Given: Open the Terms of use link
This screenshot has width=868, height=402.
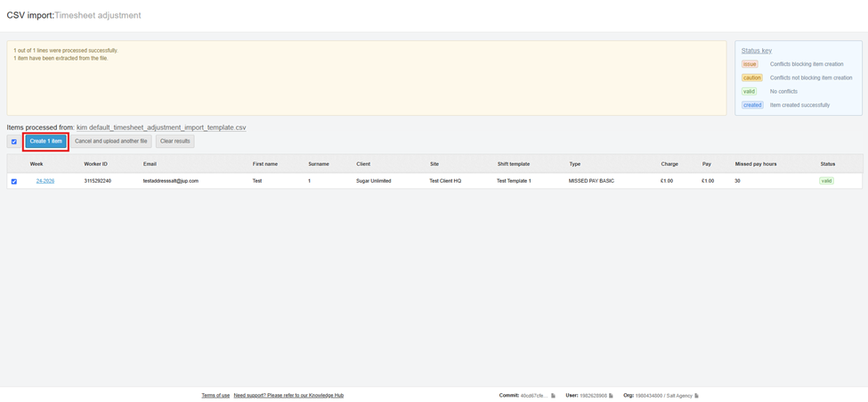Looking at the screenshot, I should coord(215,396).
